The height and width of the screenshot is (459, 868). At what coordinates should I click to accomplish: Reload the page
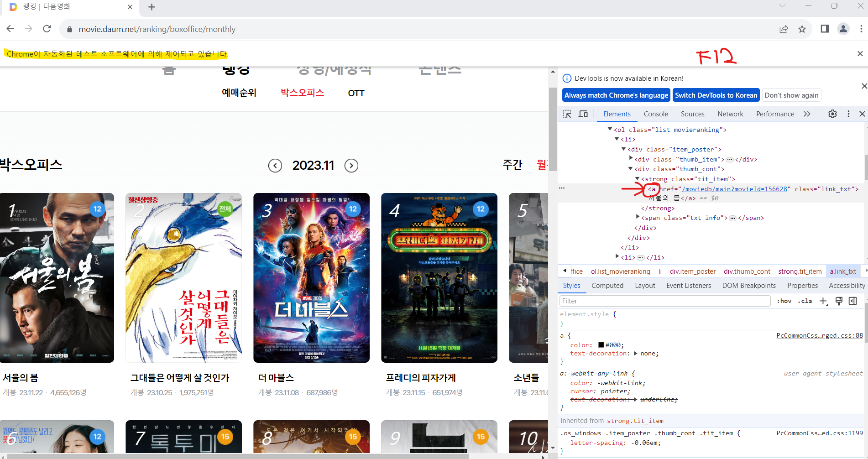click(x=47, y=29)
